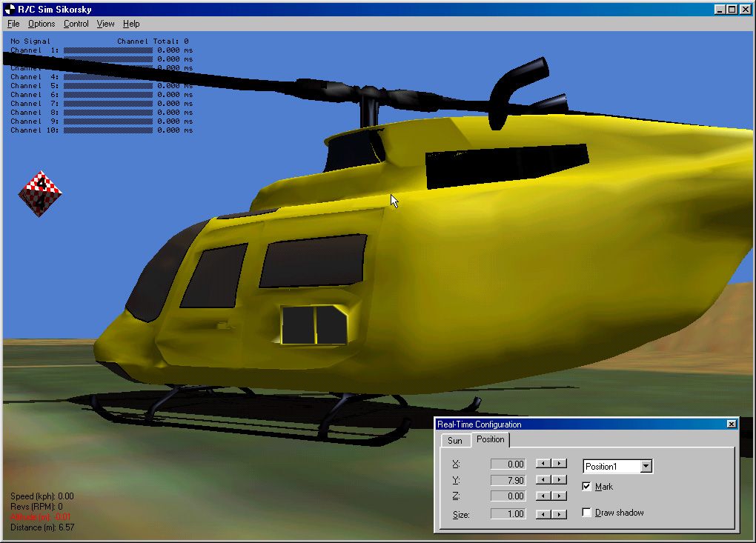The height and width of the screenshot is (543, 756).
Task: Disable the Mark checkbox
Action: (586, 486)
